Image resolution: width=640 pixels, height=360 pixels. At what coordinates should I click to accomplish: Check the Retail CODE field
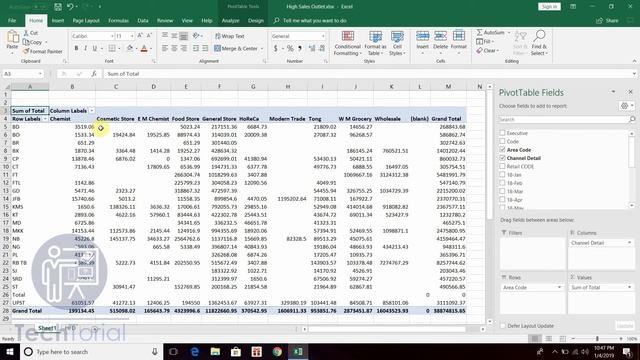pyautogui.click(x=502, y=166)
